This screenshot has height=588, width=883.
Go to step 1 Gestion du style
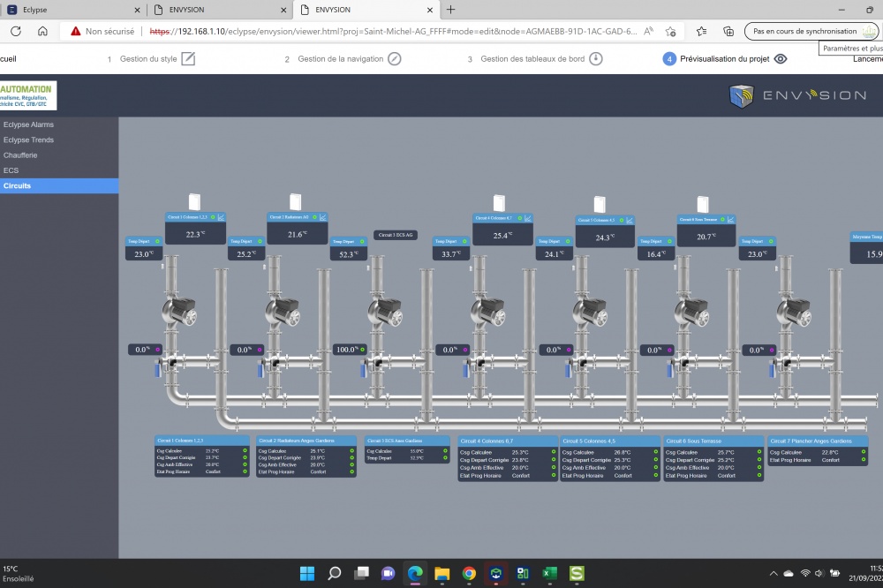click(151, 58)
